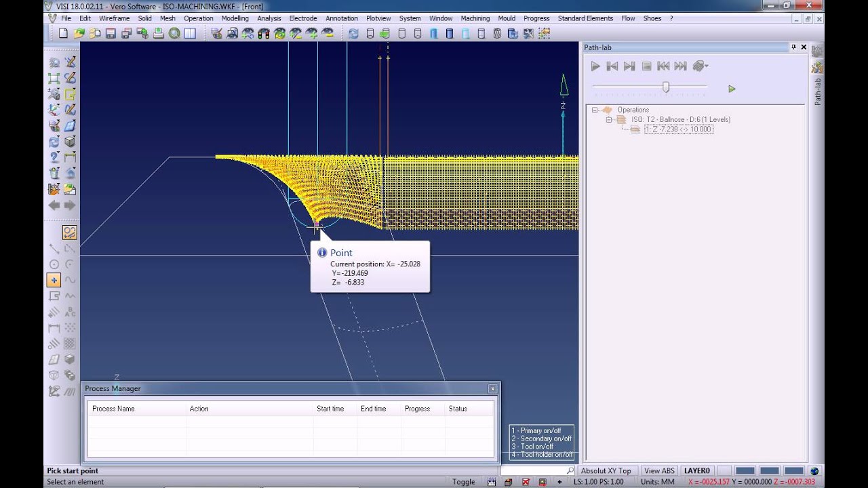
Task: Pin the Path-lab panel
Action: 793,47
